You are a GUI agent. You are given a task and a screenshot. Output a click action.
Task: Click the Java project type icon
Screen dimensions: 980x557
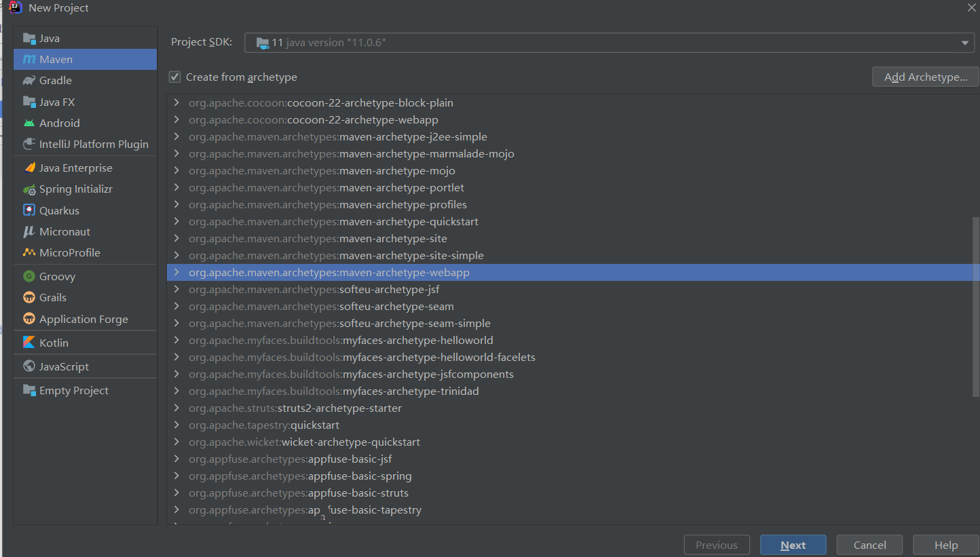[x=29, y=39]
